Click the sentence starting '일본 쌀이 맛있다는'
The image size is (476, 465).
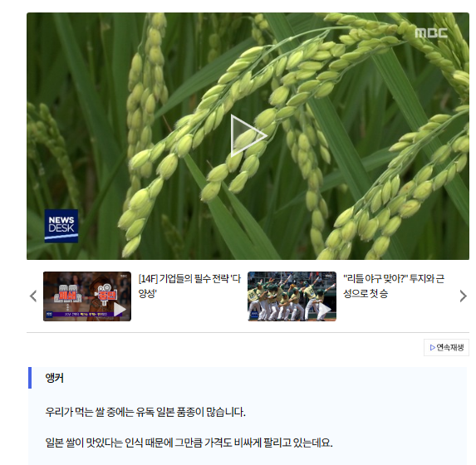(189, 443)
